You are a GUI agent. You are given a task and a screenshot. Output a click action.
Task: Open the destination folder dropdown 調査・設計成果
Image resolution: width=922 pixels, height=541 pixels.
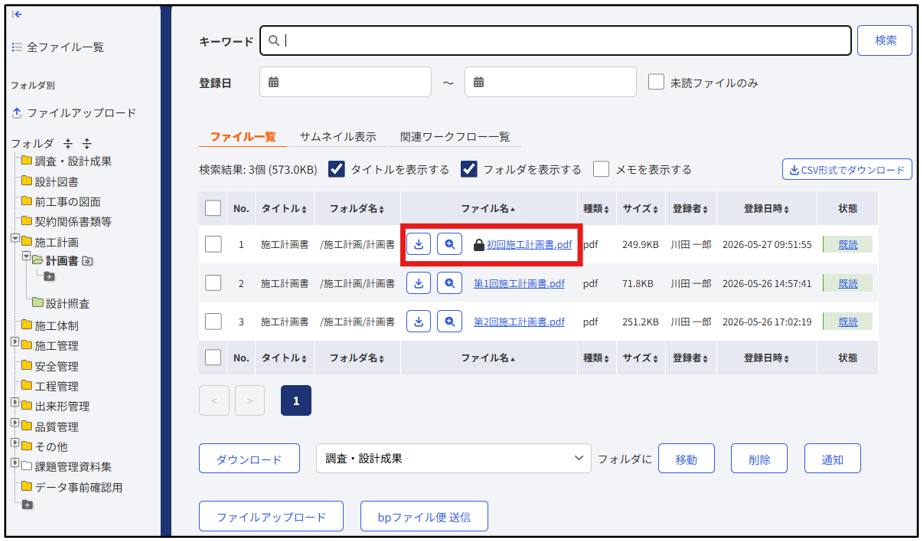[x=453, y=458]
